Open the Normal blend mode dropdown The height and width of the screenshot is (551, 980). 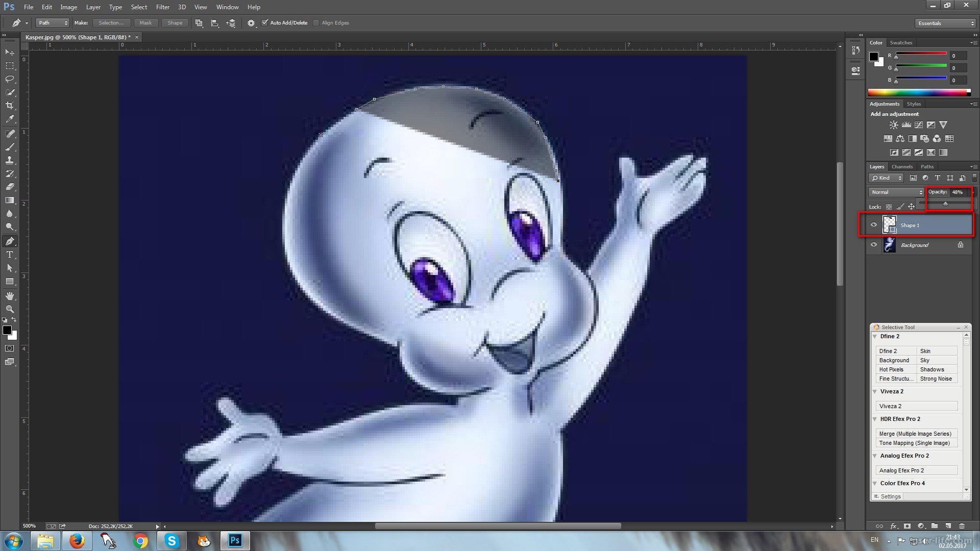click(897, 192)
